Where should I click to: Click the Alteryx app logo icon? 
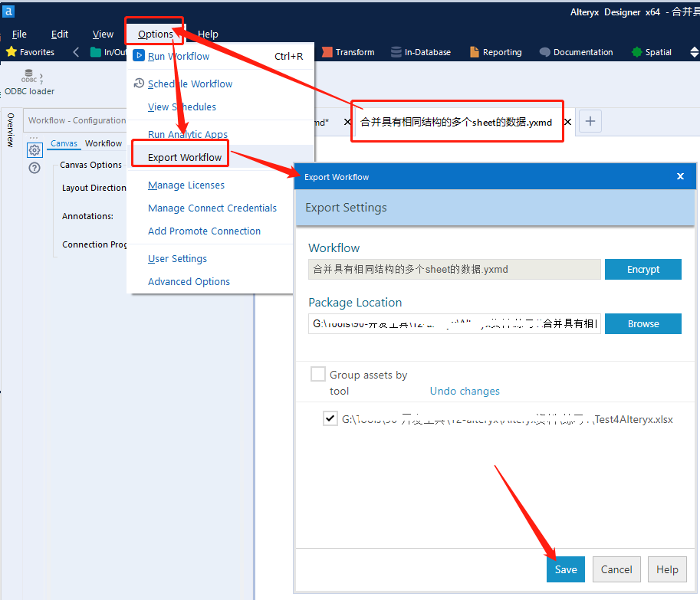pos(8,11)
